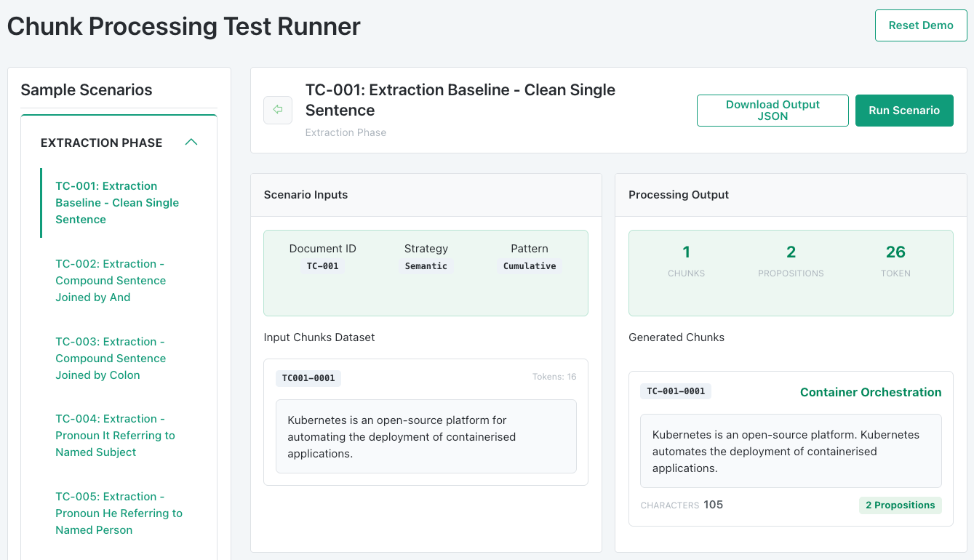Download the output JSON file
Viewport: 974px width, 560px height.
[x=773, y=111]
